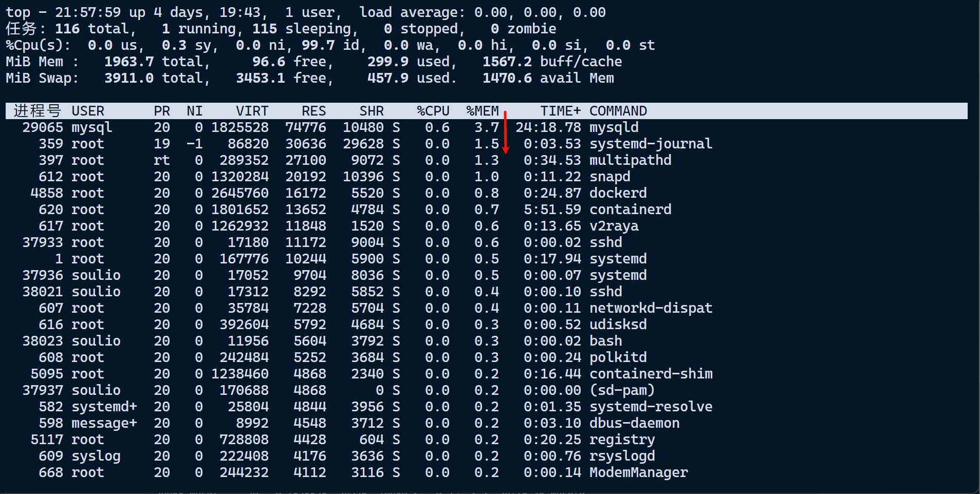Click the 74776 resident memory value

pos(305,127)
